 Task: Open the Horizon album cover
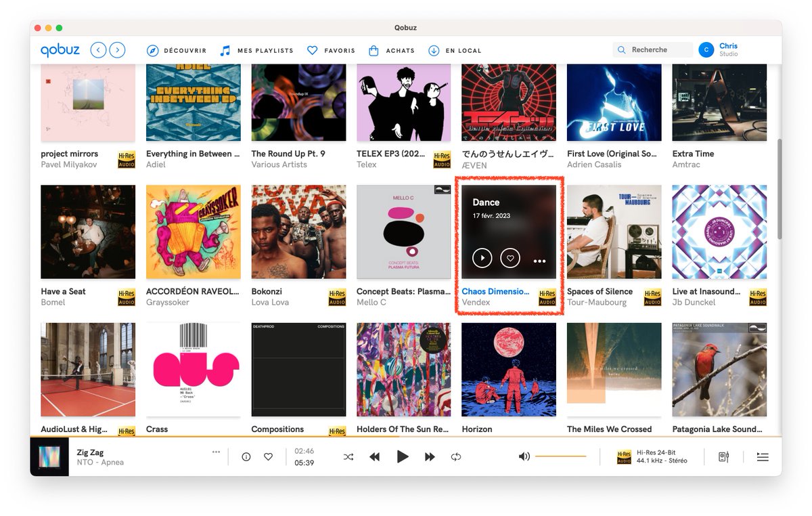click(509, 370)
